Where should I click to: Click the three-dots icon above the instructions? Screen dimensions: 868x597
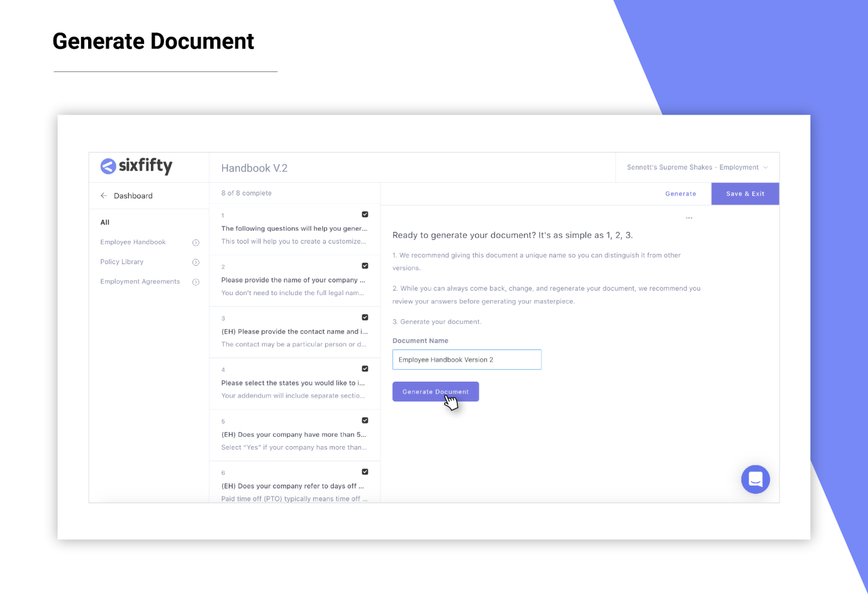pyautogui.click(x=689, y=218)
